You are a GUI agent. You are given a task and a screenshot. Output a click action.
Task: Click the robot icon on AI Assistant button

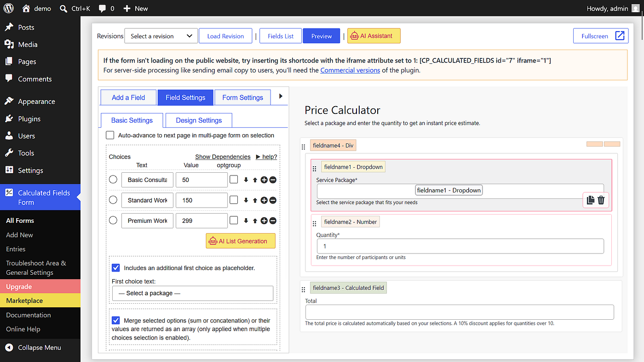point(354,36)
